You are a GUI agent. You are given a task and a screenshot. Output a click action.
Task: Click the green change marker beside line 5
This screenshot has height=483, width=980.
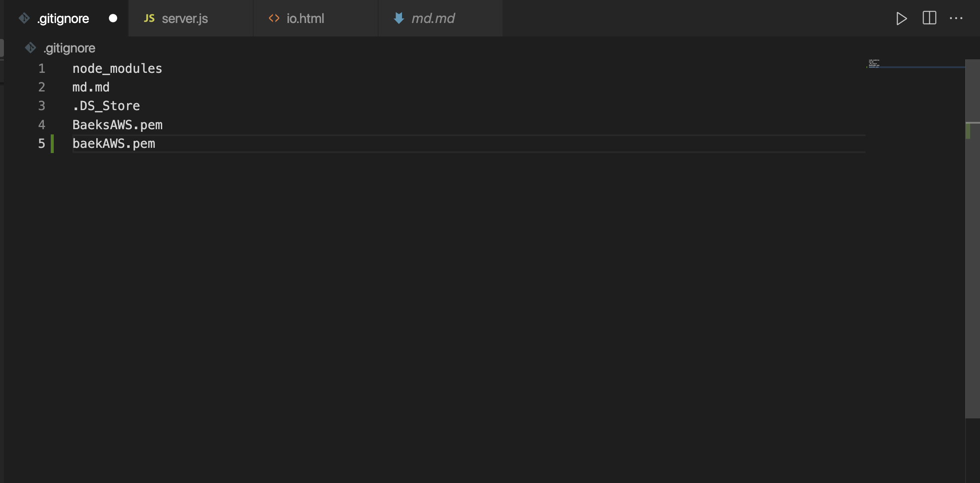point(52,144)
